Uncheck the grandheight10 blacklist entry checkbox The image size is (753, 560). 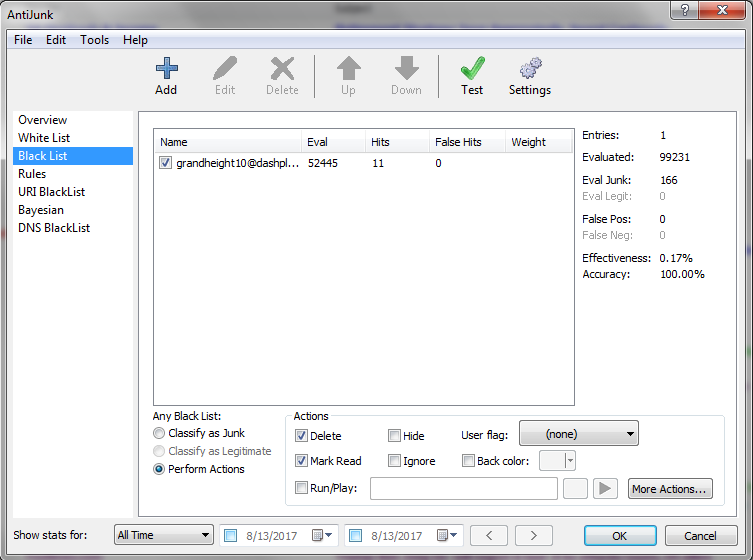(165, 163)
